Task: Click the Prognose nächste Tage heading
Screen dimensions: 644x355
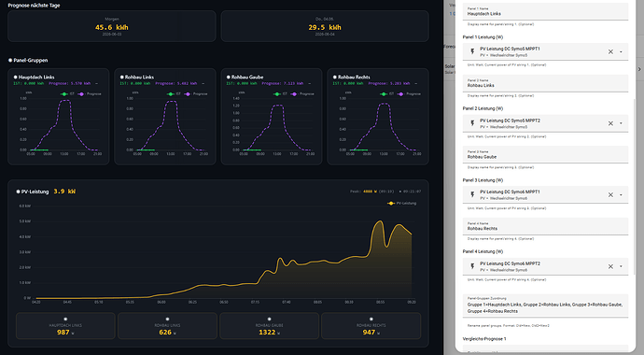Action: pos(35,6)
